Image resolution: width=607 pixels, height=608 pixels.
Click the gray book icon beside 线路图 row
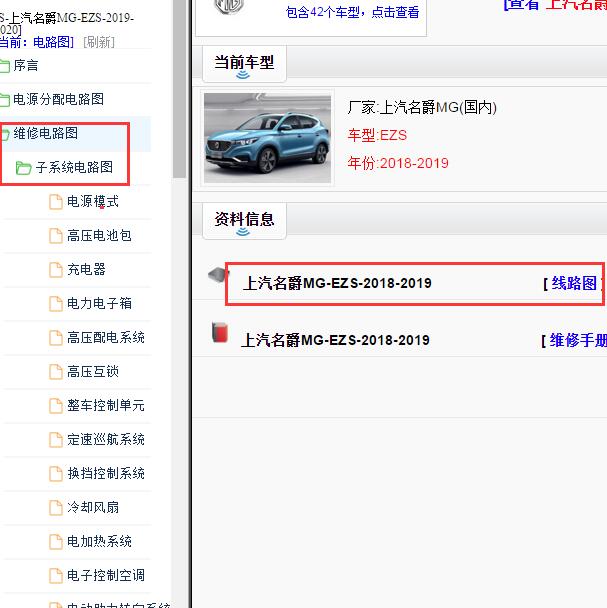tap(218, 275)
